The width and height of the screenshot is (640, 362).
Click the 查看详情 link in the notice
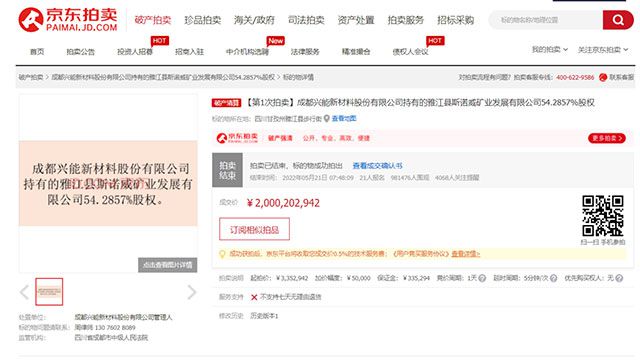point(465,253)
